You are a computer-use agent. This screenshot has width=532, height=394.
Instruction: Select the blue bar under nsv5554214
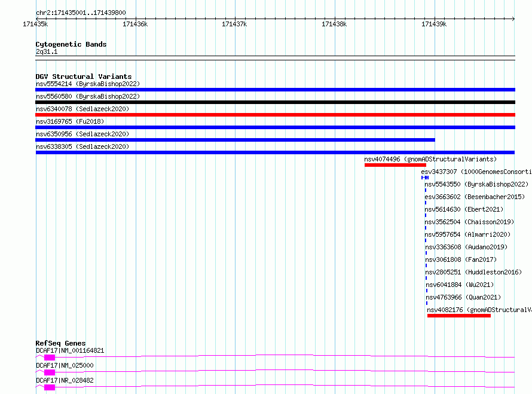tap(275, 90)
